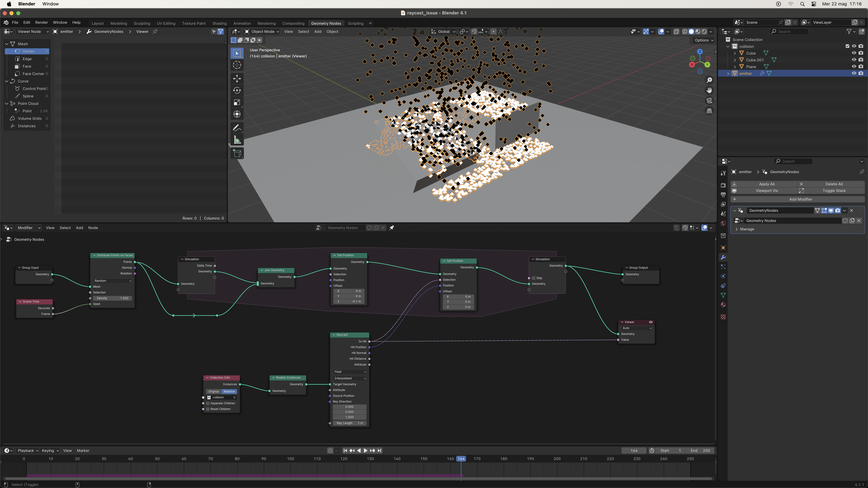Select the Move tool in viewport toolbar
Screen dimensions: 868x488
237,78
